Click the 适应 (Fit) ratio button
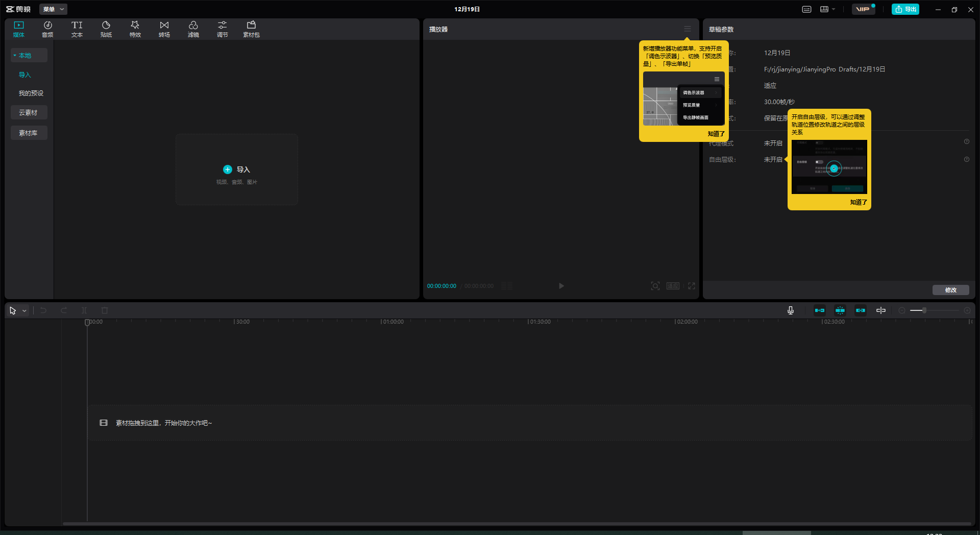This screenshot has height=535, width=980. (673, 286)
